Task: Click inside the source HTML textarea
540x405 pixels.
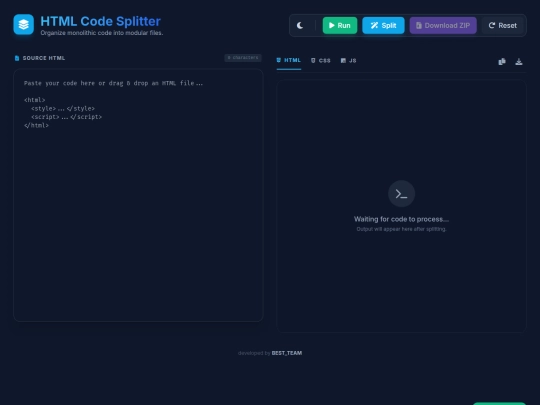Action: point(138,195)
